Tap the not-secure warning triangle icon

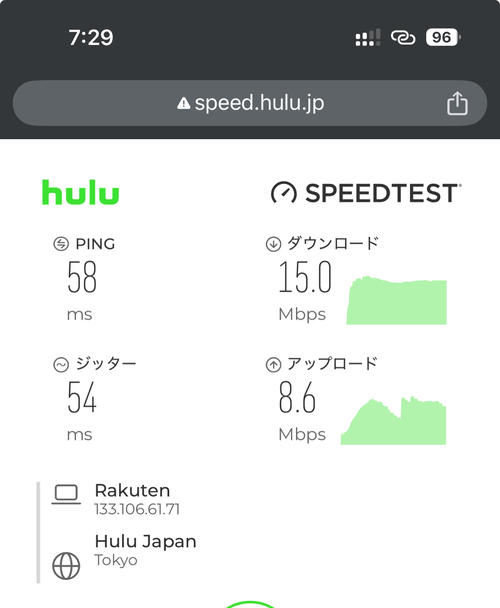point(183,103)
